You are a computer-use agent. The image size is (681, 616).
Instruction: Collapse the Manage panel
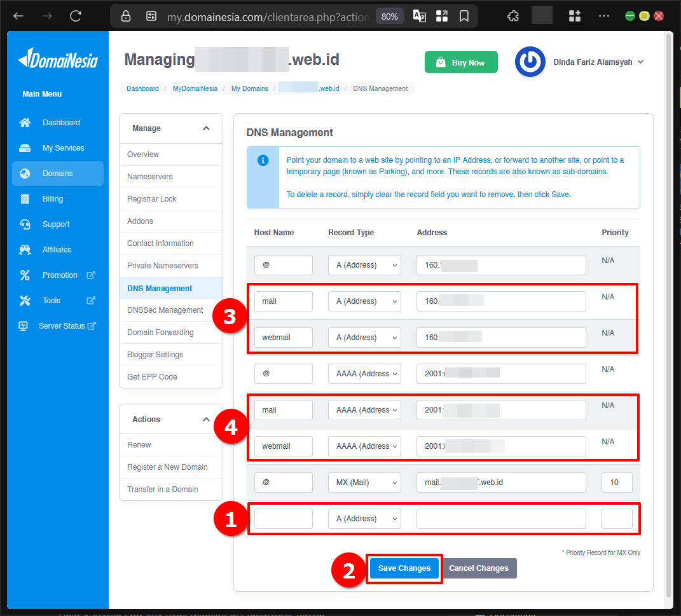click(205, 128)
